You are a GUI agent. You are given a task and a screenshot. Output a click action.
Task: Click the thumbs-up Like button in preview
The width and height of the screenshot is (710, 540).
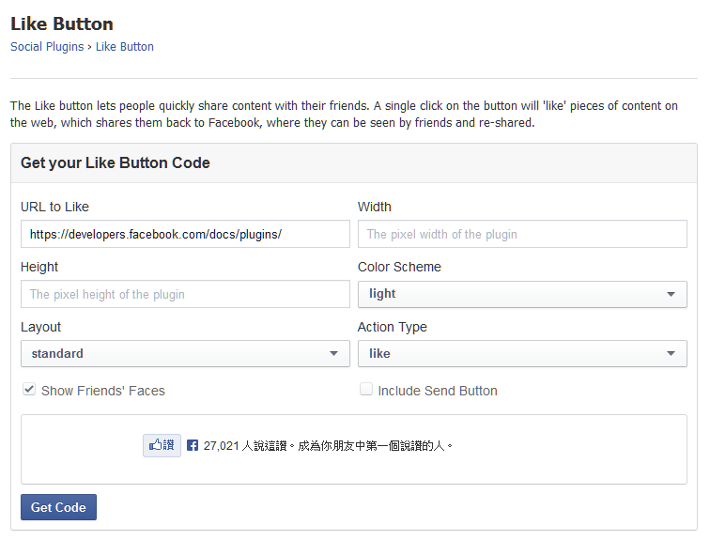(x=162, y=446)
